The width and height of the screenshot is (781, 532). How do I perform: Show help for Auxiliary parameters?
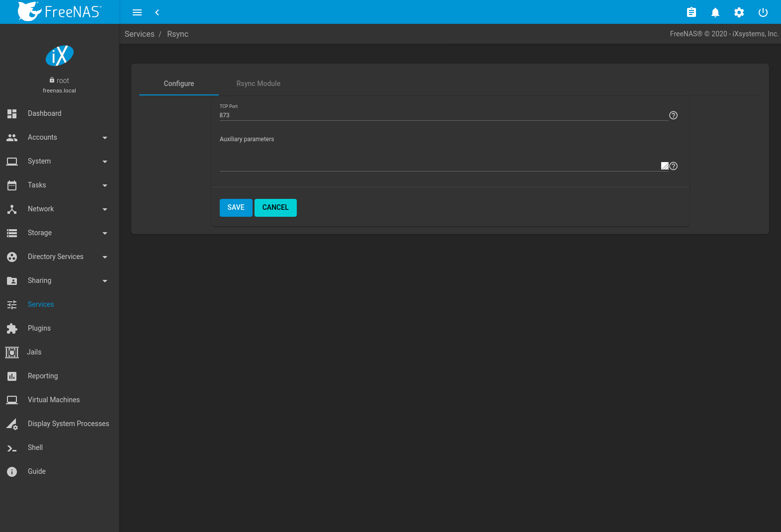[x=674, y=166]
